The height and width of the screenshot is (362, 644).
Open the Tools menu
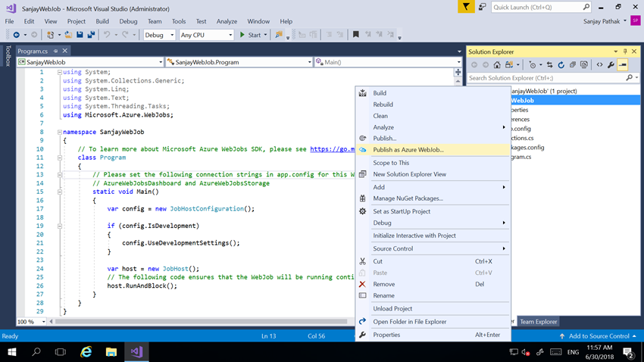(x=179, y=21)
